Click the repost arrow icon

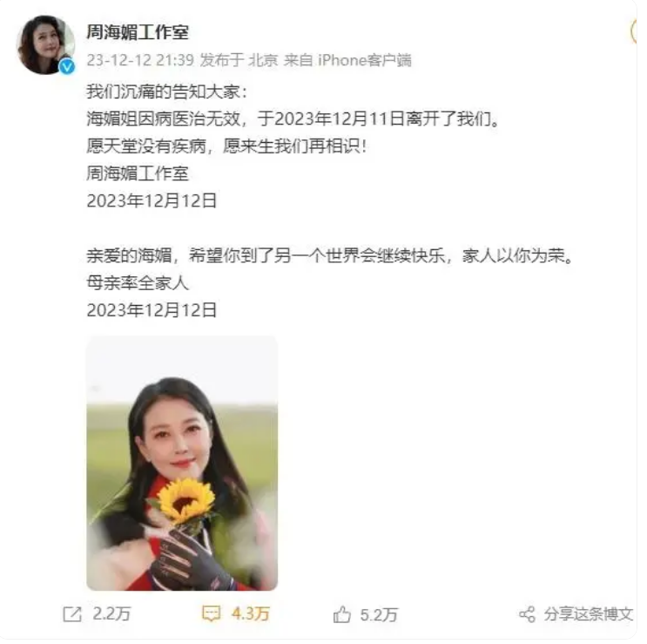(72, 613)
